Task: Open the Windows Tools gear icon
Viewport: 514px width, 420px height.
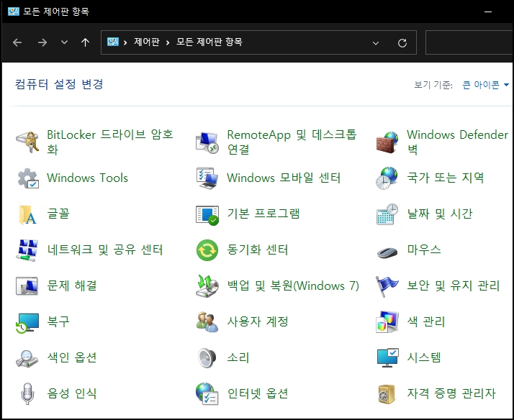Action: [x=28, y=178]
